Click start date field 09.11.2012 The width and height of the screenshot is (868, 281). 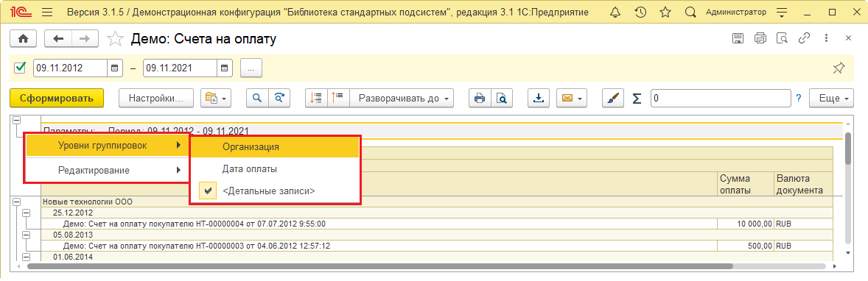[x=70, y=68]
